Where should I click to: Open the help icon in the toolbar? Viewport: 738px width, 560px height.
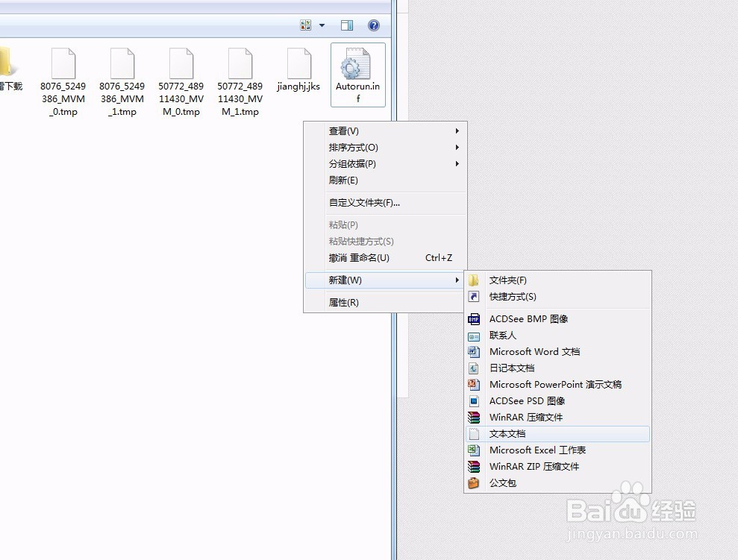(374, 25)
